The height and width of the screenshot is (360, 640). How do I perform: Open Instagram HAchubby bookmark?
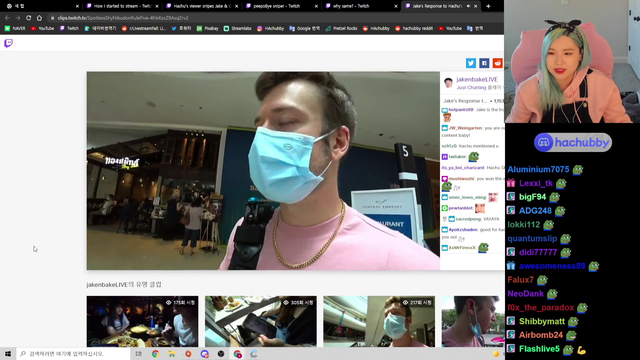(x=270, y=29)
